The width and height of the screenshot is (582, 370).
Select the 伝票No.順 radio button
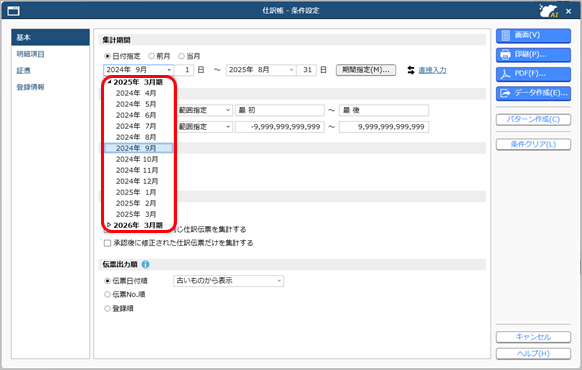pyautogui.click(x=107, y=294)
